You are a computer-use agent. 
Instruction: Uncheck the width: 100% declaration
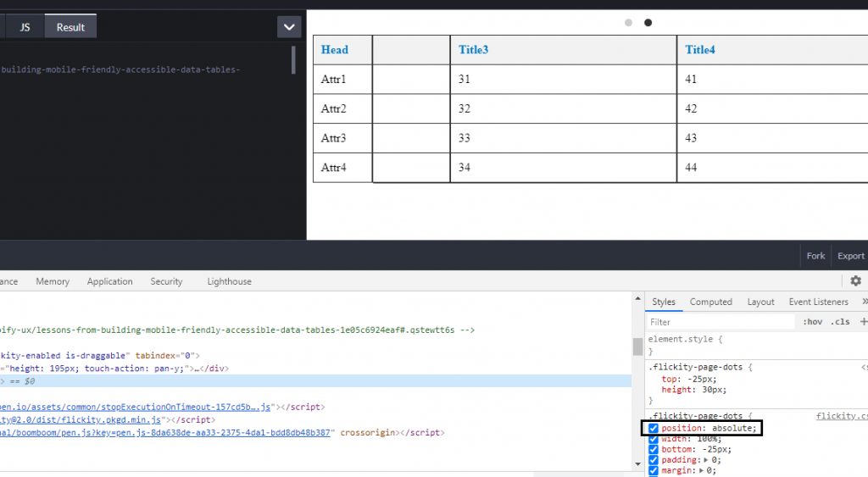coord(654,439)
